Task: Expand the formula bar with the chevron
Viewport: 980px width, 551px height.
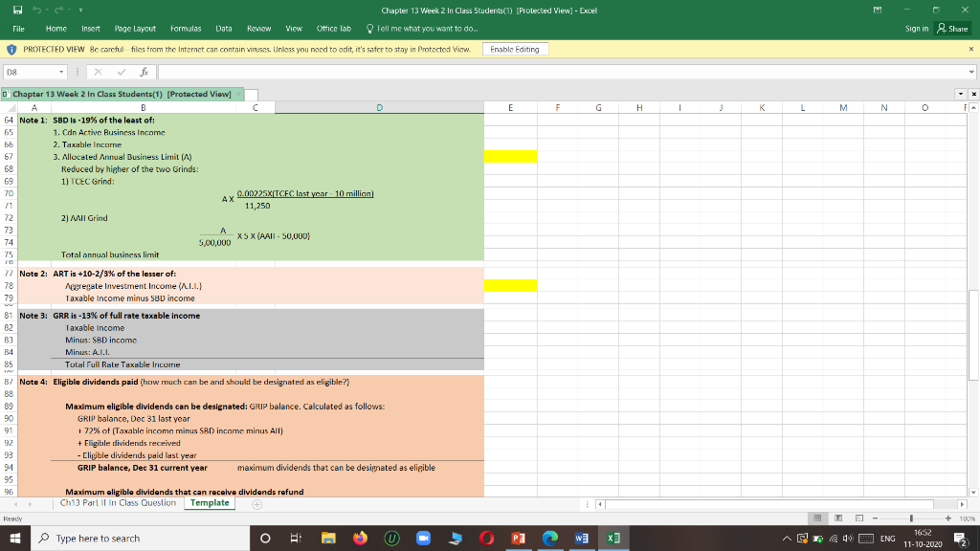Action: point(971,72)
